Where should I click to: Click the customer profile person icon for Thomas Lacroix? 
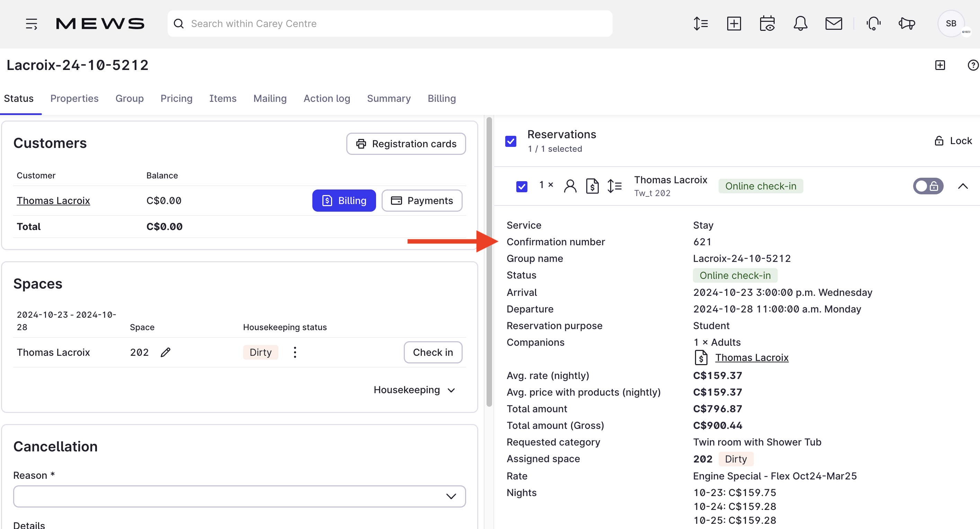570,186
